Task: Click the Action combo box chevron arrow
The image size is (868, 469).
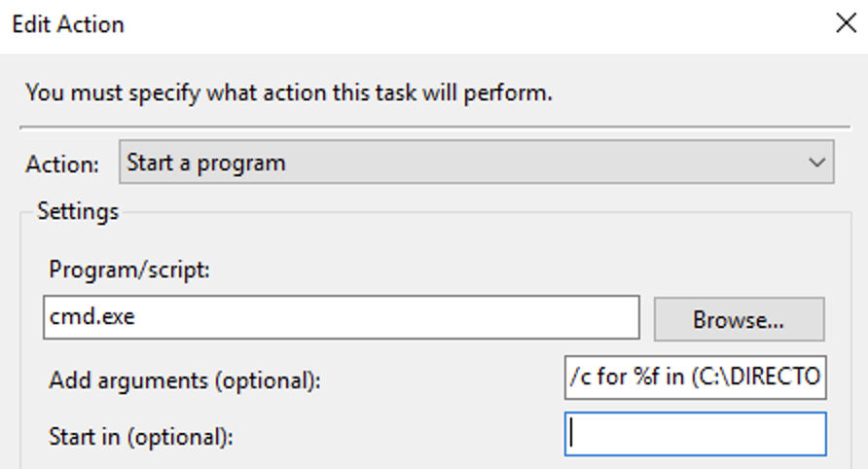Action: [x=816, y=162]
